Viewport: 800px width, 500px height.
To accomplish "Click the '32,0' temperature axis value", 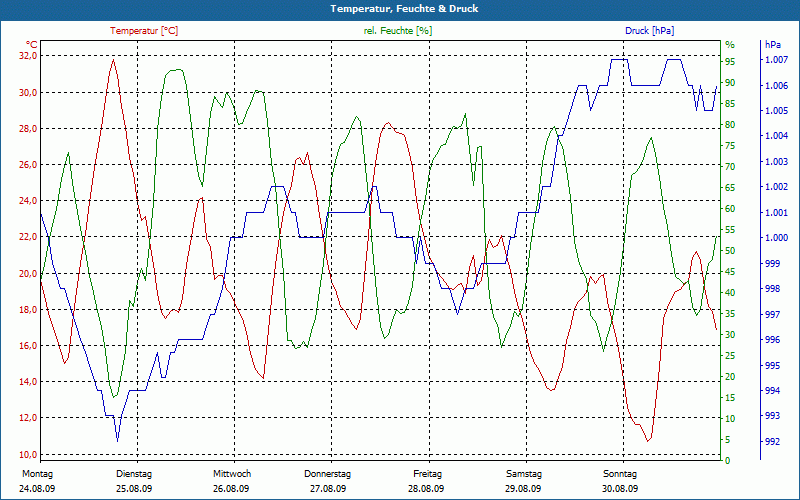I will click(x=28, y=56).
